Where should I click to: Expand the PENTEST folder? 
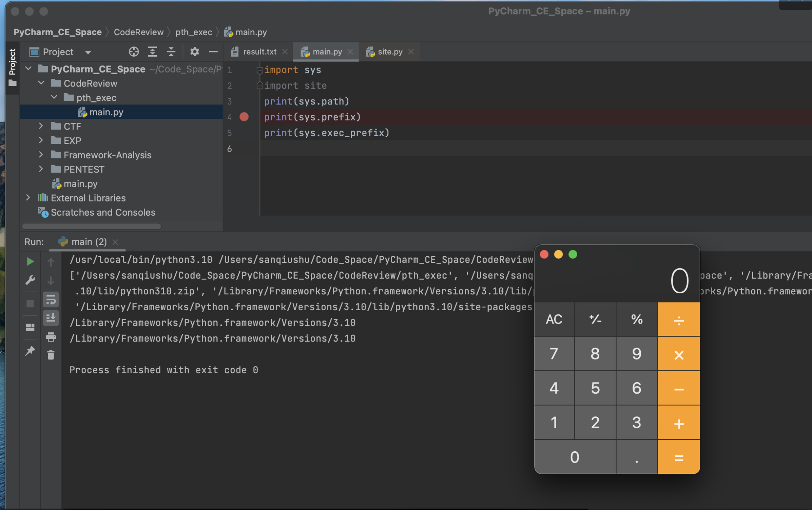click(41, 169)
